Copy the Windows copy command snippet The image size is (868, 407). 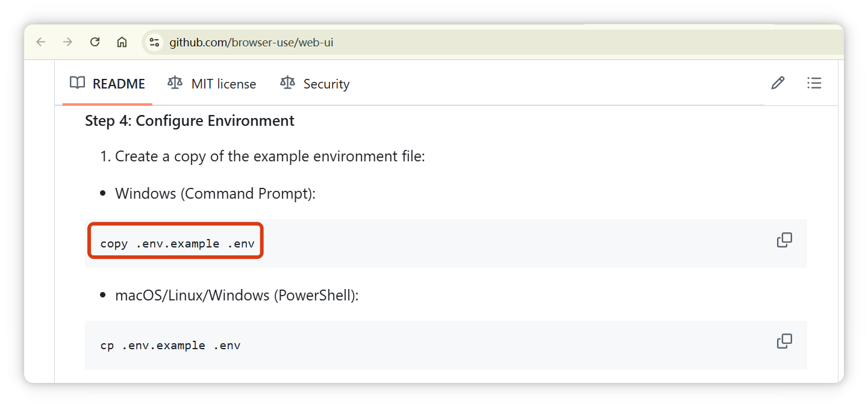(x=784, y=240)
